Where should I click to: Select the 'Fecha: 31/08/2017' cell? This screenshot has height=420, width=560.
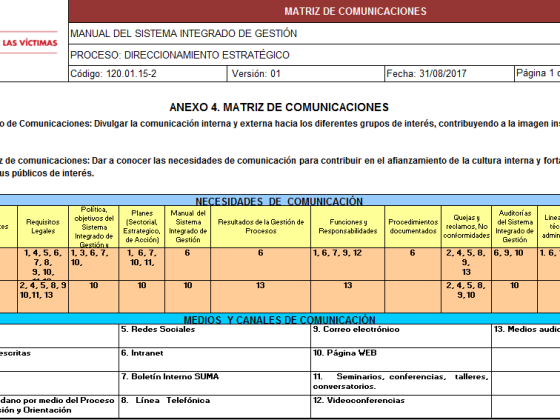coord(449,74)
